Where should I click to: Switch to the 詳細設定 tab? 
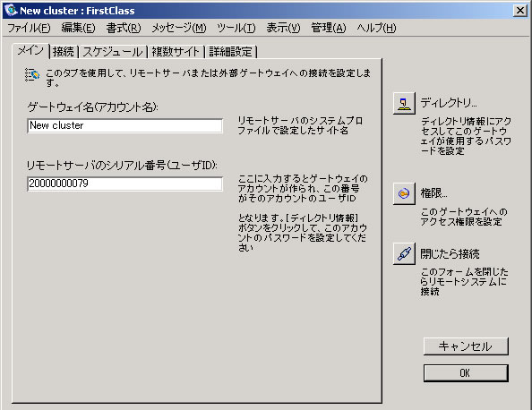(231, 52)
